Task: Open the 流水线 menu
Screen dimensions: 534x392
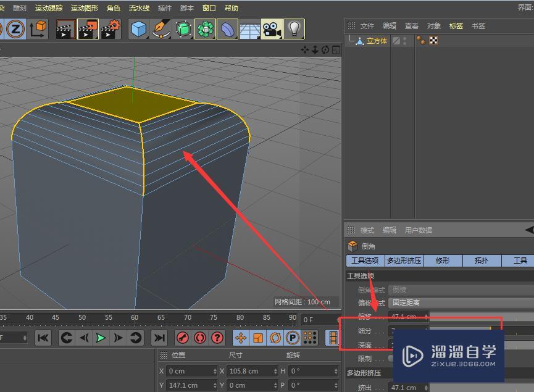Action: coord(139,8)
